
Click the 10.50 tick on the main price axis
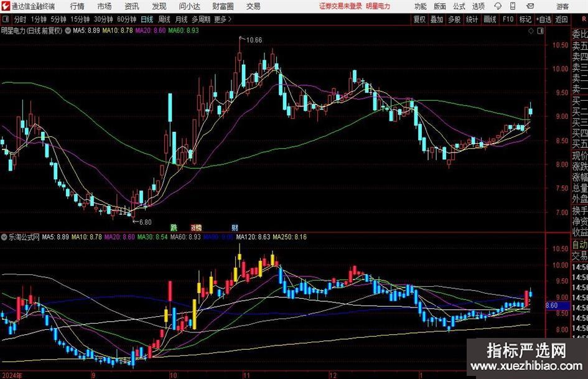560,45
